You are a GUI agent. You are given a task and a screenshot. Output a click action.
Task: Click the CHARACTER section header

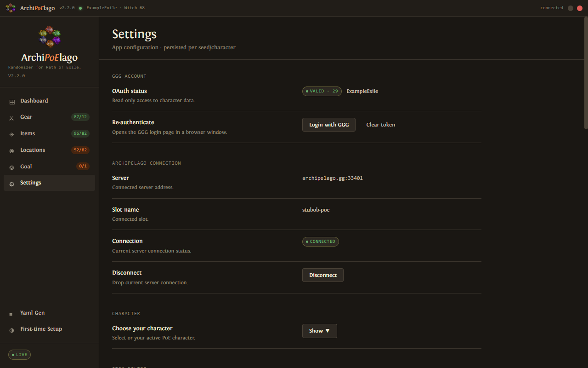[126, 314]
